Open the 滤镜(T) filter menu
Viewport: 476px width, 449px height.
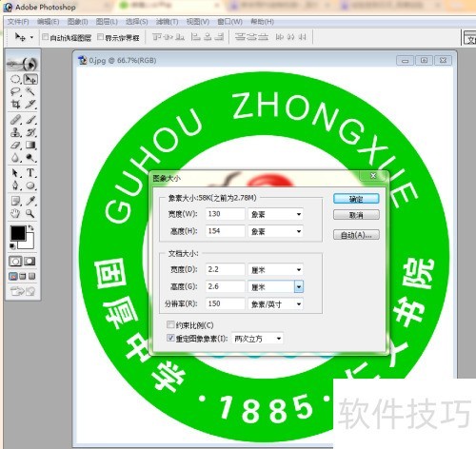tap(167, 22)
